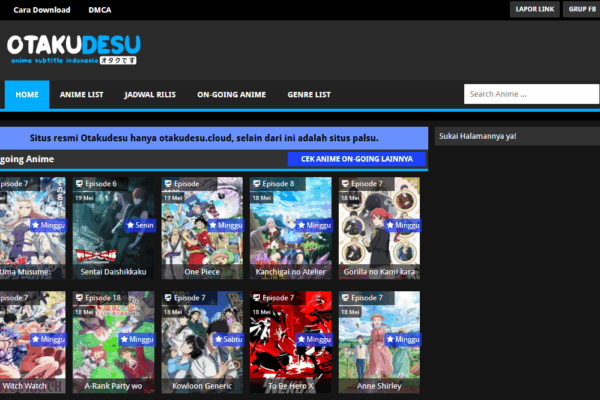Select the HOME menu tab
This screenshot has width=600, height=400.
[x=27, y=95]
